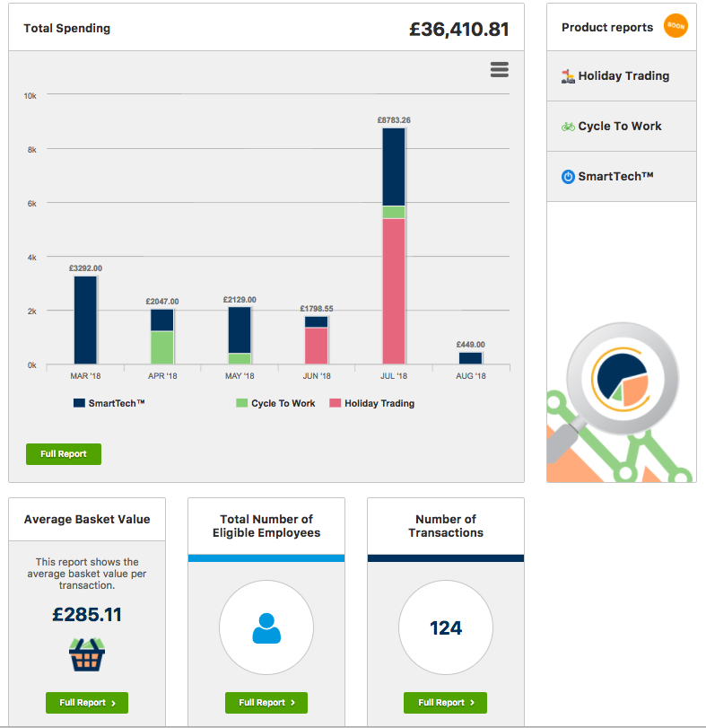
Task: Click the £8783.26 bar total label
Action: (394, 120)
